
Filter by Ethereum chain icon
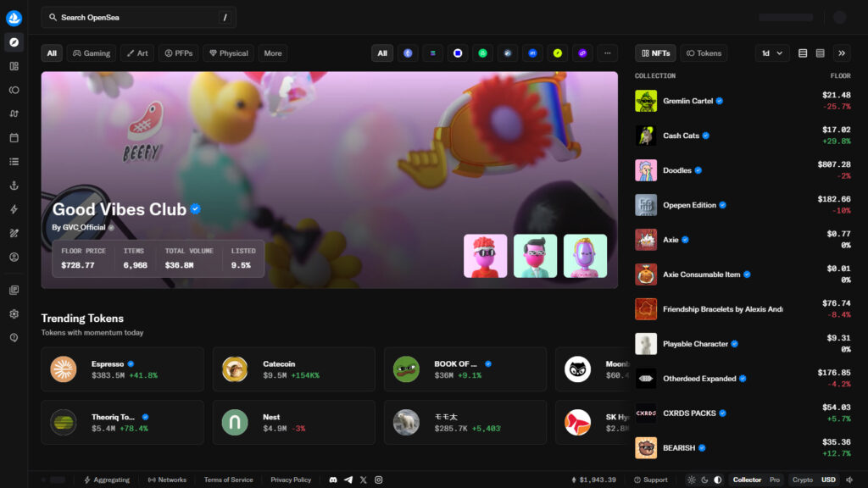tap(408, 53)
